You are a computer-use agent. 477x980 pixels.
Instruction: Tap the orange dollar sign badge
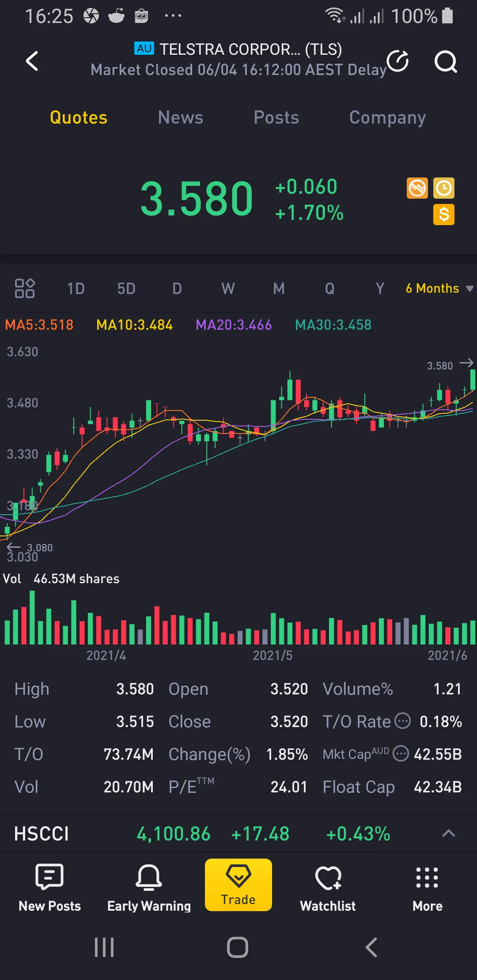coord(444,215)
